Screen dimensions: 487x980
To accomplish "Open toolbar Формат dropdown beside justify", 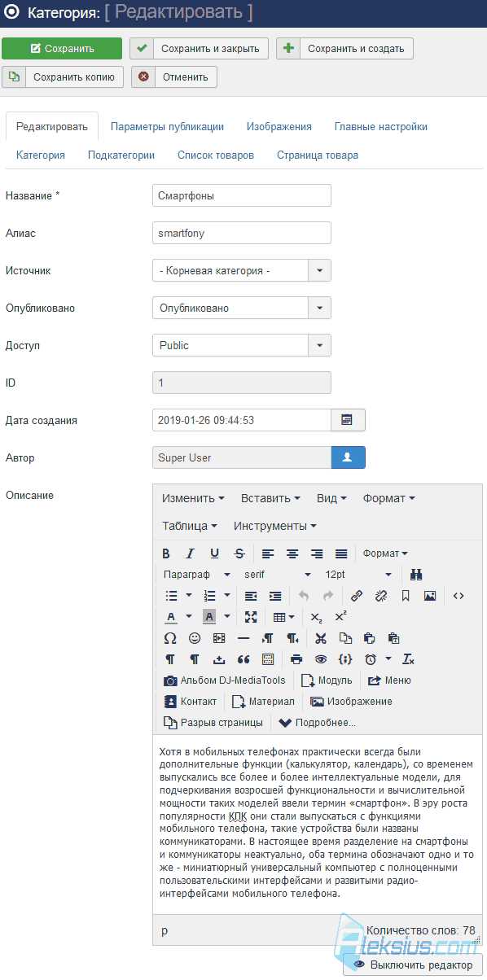I will coord(385,553).
